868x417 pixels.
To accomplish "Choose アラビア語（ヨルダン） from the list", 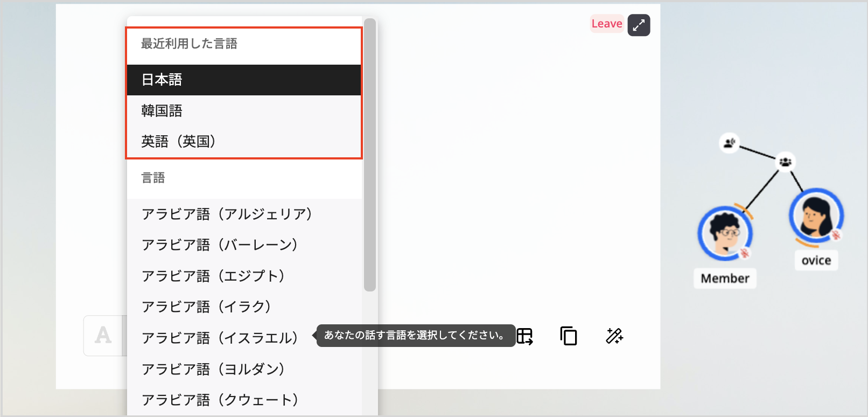I will [244, 369].
